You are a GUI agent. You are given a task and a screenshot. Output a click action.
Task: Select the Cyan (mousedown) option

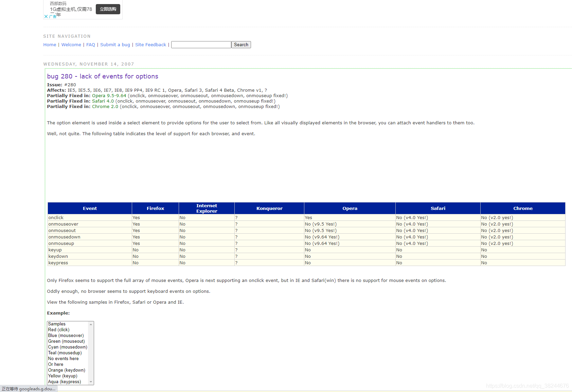(x=68, y=347)
